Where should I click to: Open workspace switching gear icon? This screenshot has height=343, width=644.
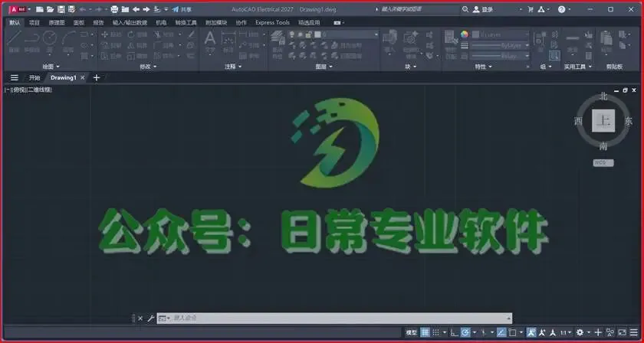point(580,332)
